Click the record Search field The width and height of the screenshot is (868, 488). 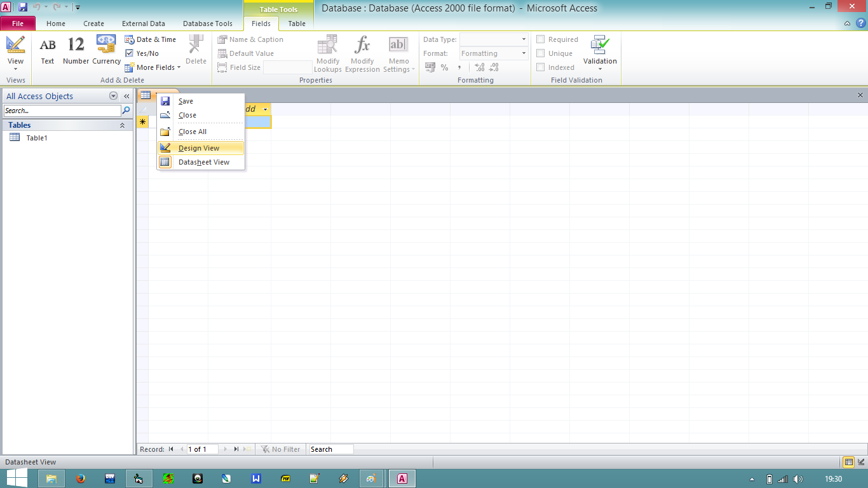tap(330, 449)
